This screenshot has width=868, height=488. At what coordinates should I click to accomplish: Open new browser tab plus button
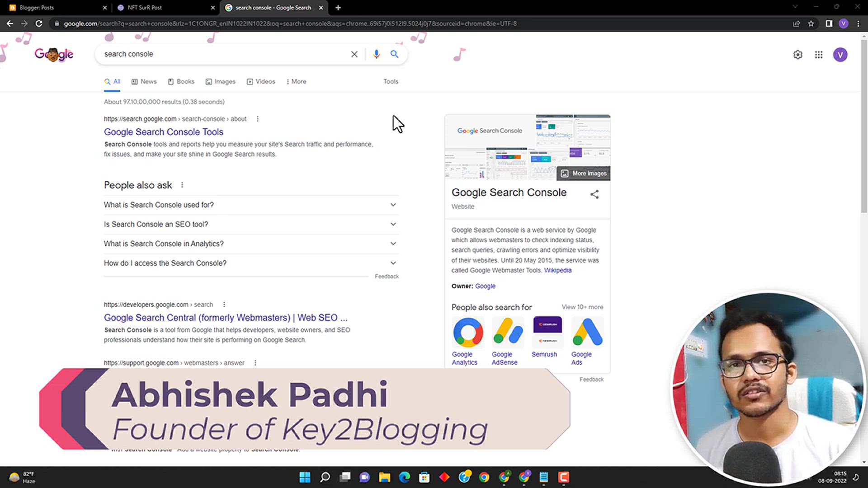coord(338,8)
